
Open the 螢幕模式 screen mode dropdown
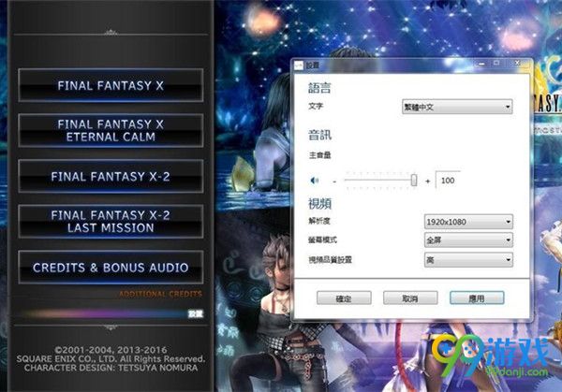click(468, 240)
